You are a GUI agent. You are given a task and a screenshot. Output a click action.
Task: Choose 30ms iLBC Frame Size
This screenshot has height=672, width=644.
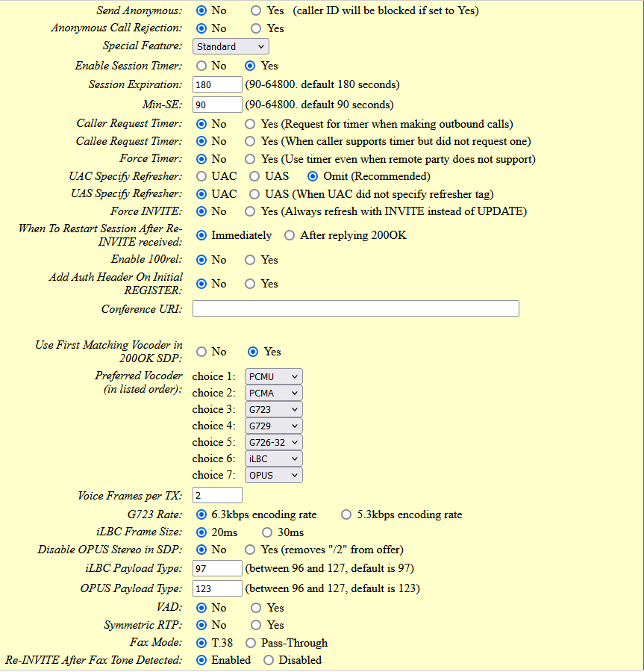coord(266,532)
